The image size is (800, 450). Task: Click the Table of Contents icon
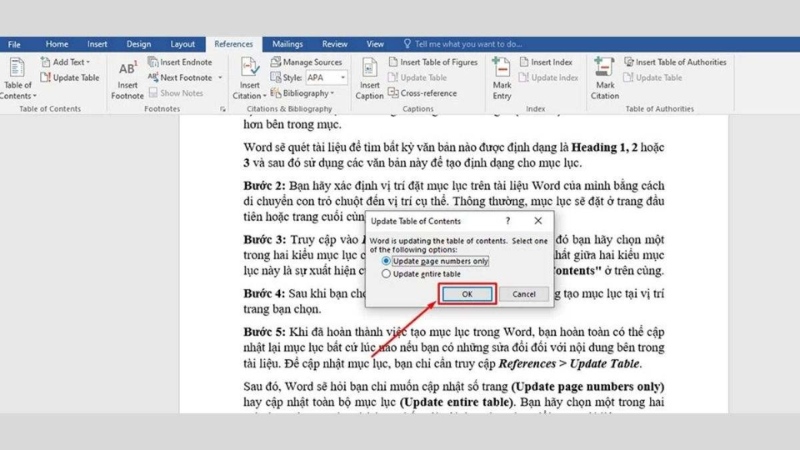(17, 70)
